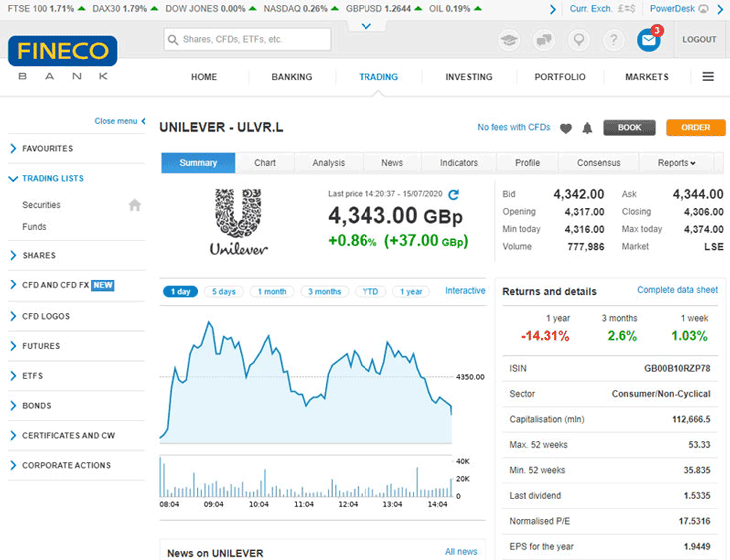
Task: Click the LOGOUT button
Action: [x=699, y=40]
